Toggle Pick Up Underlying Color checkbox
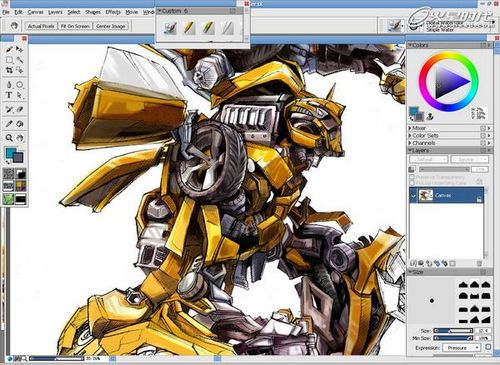Image resolution: width=500 pixels, height=365 pixels. click(x=412, y=183)
